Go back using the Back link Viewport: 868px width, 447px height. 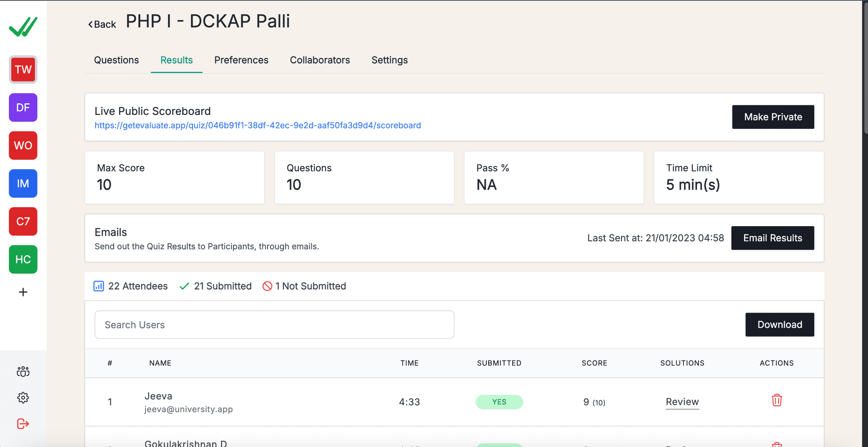pyautogui.click(x=102, y=24)
